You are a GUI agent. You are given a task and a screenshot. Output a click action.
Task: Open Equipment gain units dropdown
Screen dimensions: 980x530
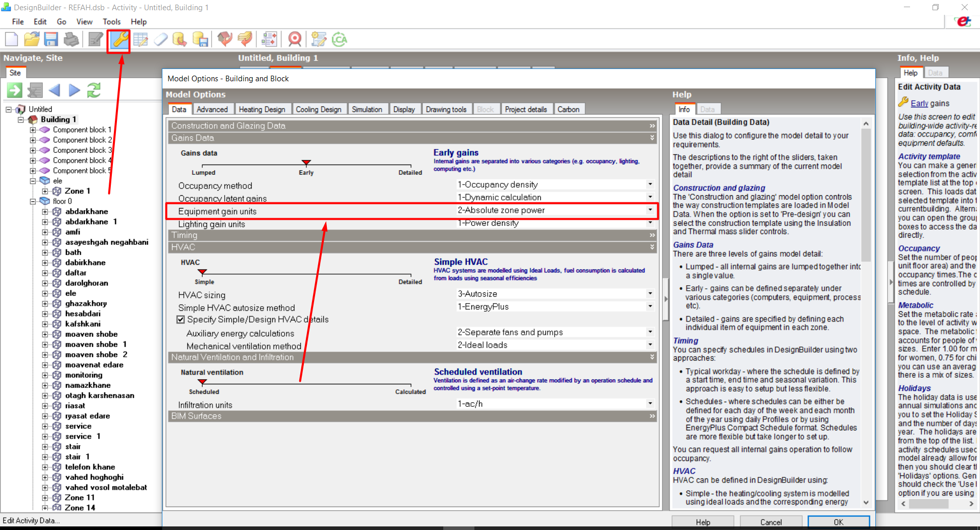[x=650, y=210]
